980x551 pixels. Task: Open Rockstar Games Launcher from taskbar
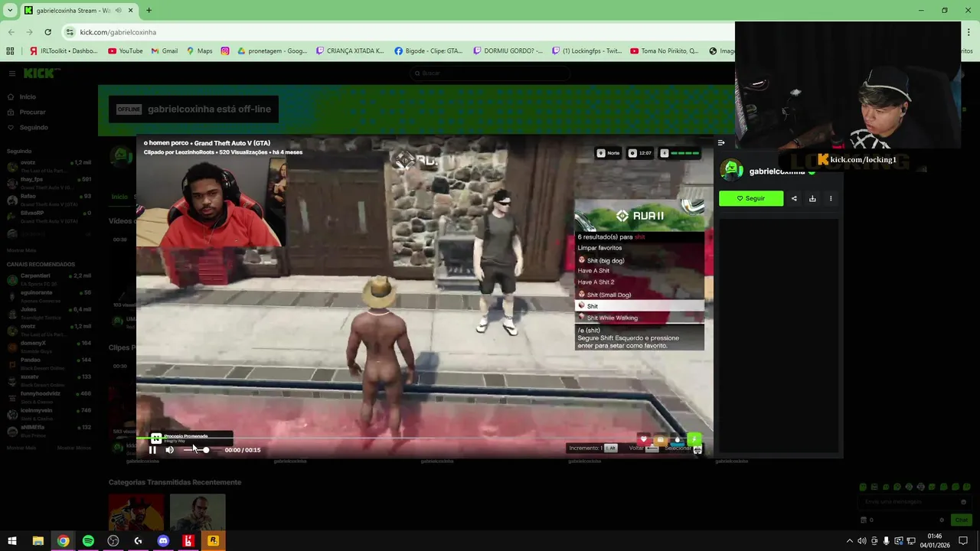click(x=214, y=541)
